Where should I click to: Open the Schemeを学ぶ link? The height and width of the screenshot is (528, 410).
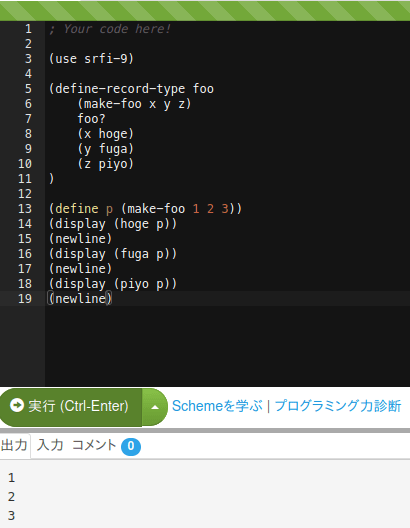pos(217,406)
